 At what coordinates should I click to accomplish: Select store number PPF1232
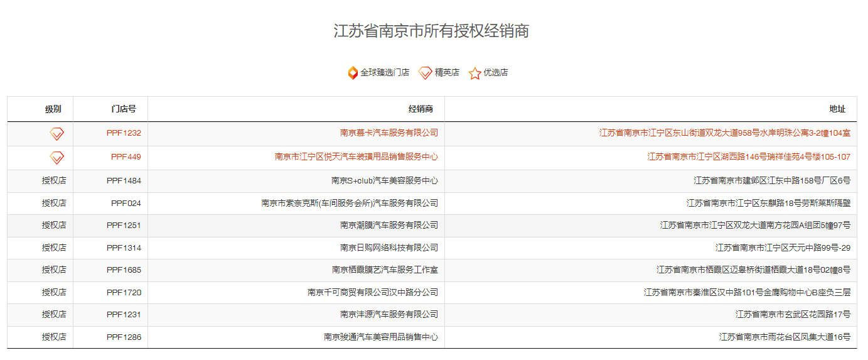[124, 133]
